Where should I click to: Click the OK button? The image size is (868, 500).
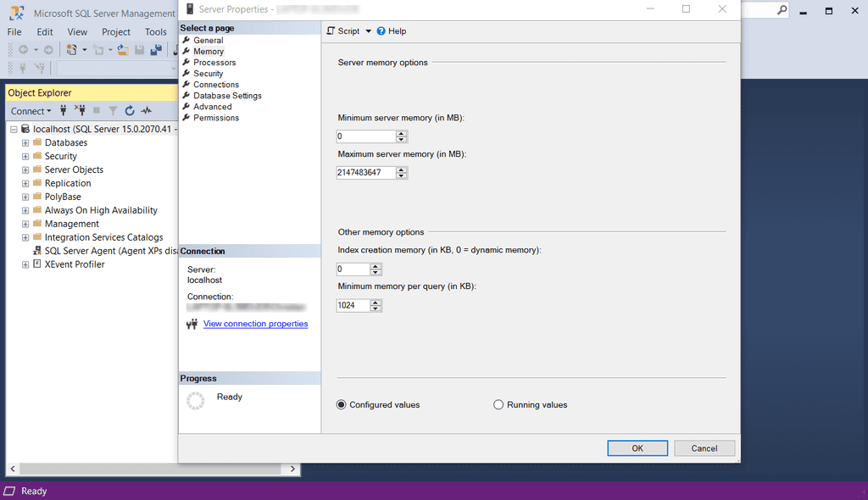637,447
